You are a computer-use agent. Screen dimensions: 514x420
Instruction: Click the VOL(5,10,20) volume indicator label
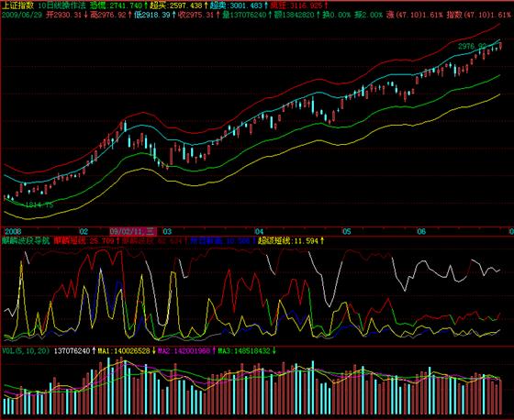tap(26, 351)
